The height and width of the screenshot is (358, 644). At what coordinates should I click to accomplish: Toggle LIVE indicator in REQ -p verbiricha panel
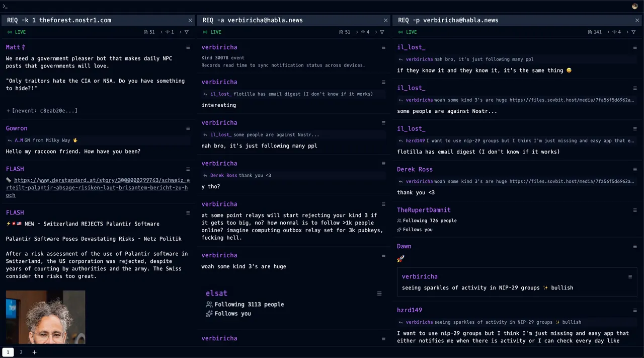pos(408,32)
